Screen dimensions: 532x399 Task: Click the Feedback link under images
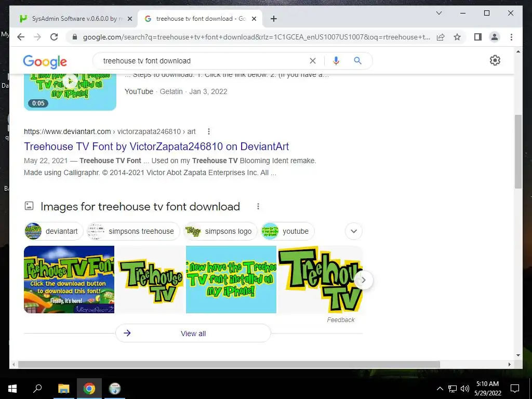click(x=341, y=320)
